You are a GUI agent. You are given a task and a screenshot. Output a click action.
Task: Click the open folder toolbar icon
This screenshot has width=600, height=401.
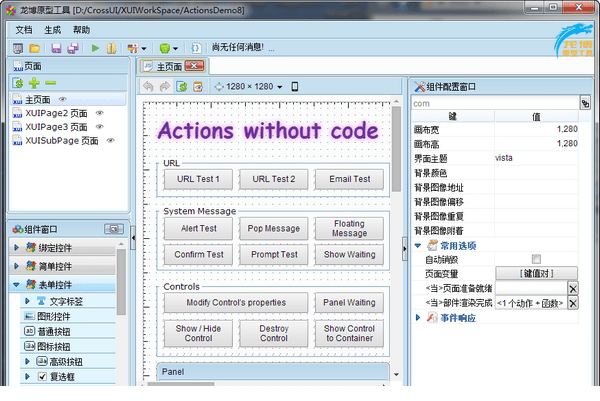pyautogui.click(x=35, y=48)
